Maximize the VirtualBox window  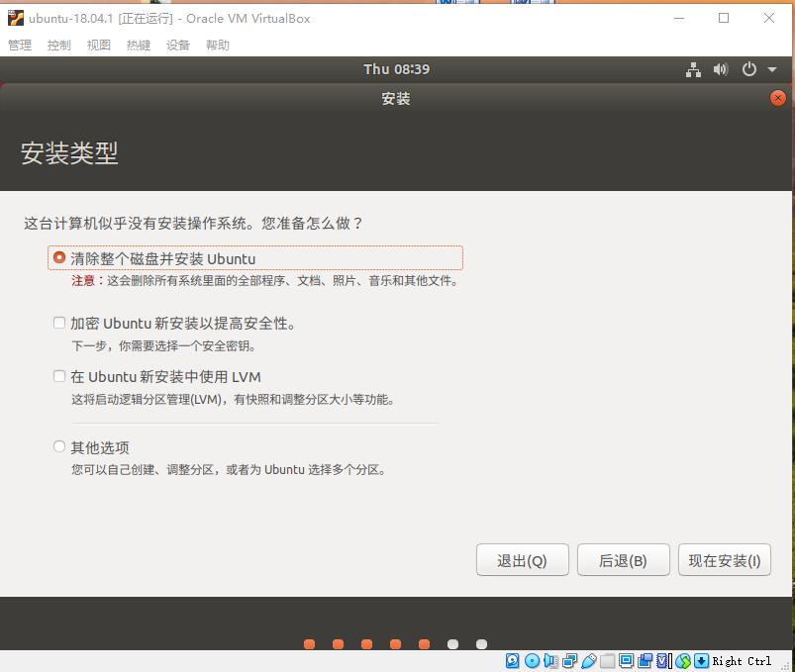tap(724, 18)
